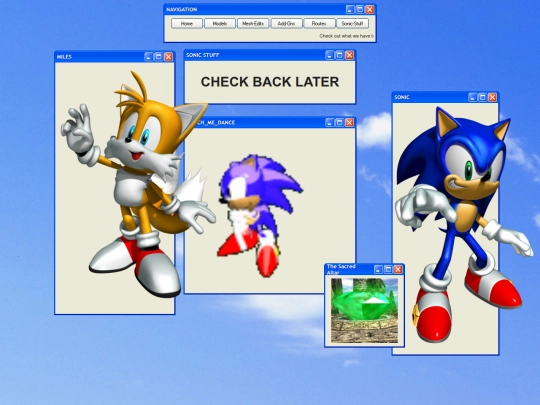Viewport: 540px width, 405px height.
Task: Click the MILES window title text
Action: tap(64, 57)
